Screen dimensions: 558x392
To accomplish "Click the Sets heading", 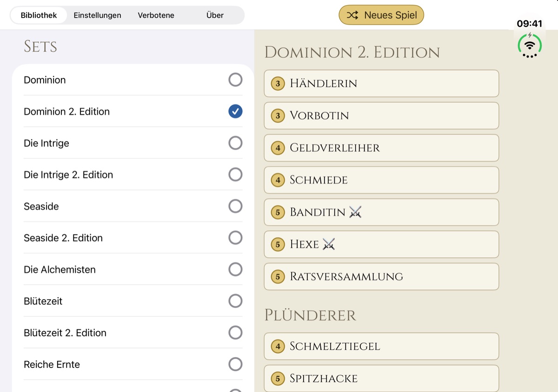I will pyautogui.click(x=40, y=46).
